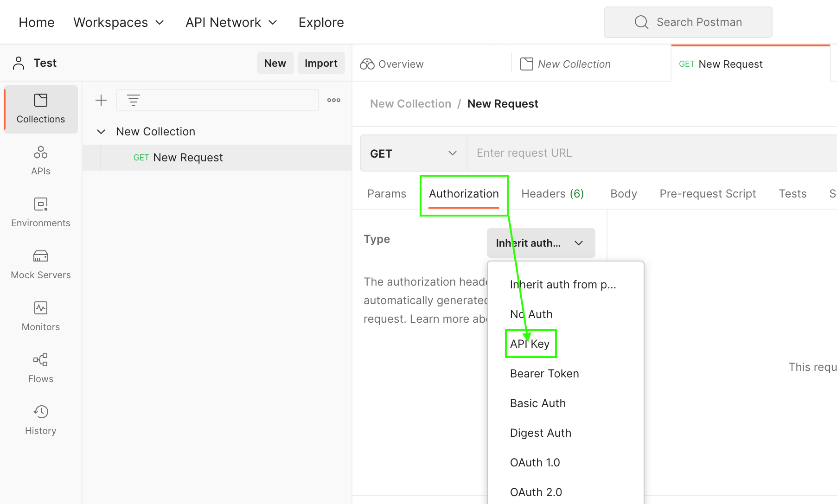Click the Overview binoculars icon
837x504 pixels.
click(x=367, y=64)
